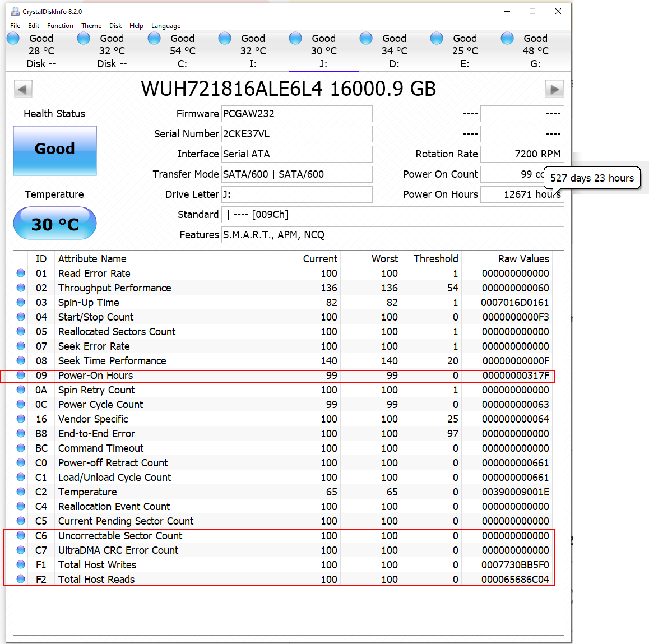Open the Language menu
The height and width of the screenshot is (644, 649).
tap(166, 26)
